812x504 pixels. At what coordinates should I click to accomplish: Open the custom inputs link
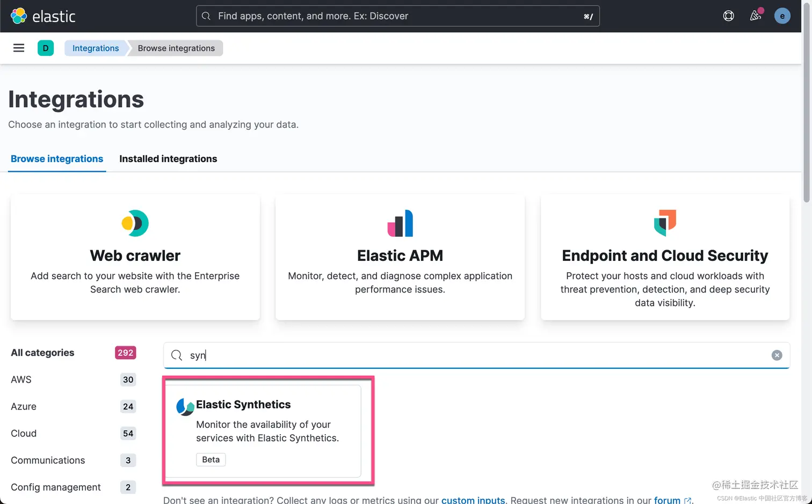click(x=473, y=500)
